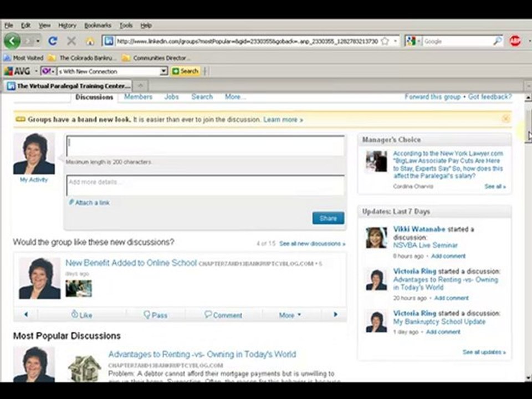Image resolution: width=532 pixels, height=399 pixels.
Task: Open the Edit menu
Action: pyautogui.click(x=25, y=25)
